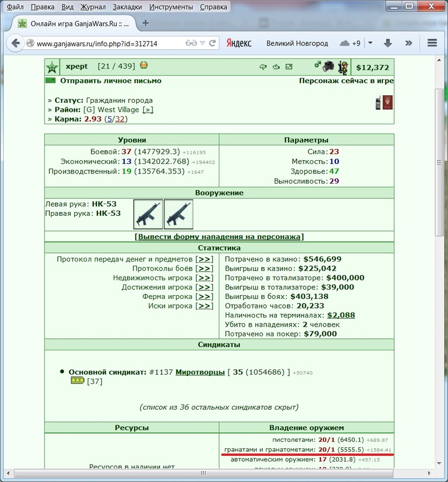Open the dropdown arrow next to weather widget
This screenshot has width=448, height=482.
370,43
